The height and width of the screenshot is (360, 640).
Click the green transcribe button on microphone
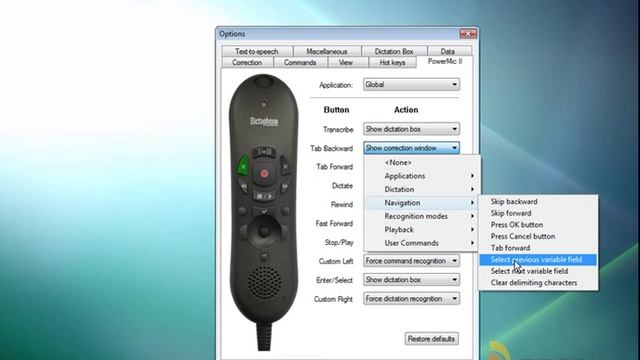pos(243,166)
